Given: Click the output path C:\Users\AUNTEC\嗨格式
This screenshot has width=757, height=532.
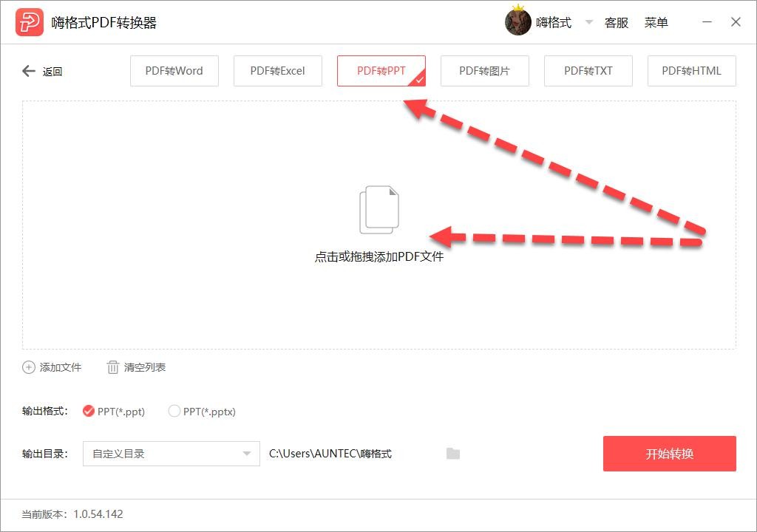Looking at the screenshot, I should [330, 454].
